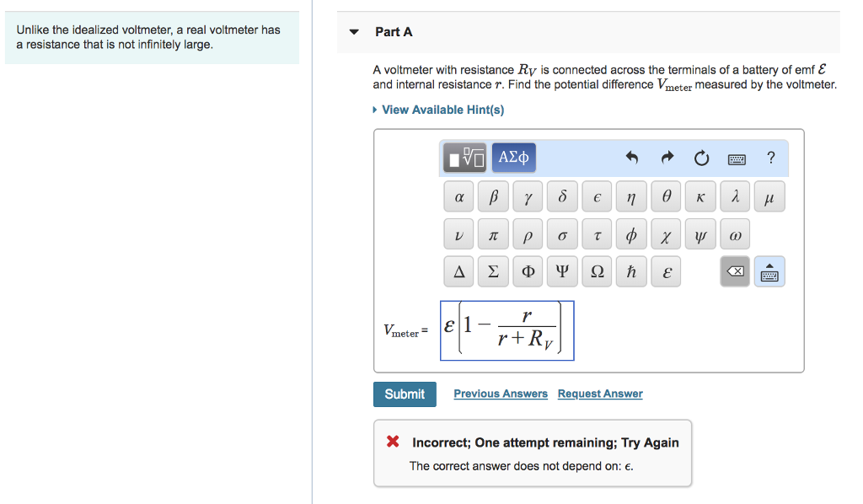Click Request Answer link
Screen dimensions: 863x504
pyautogui.click(x=600, y=394)
